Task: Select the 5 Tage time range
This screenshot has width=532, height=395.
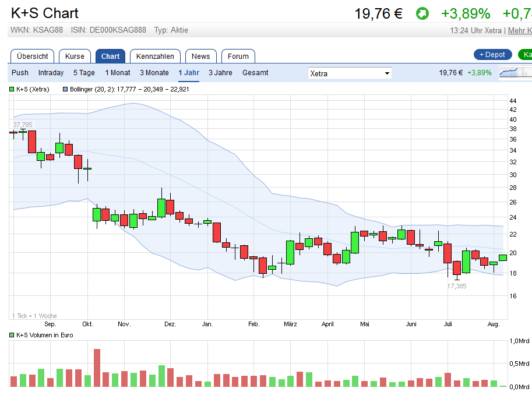Action: (84, 73)
